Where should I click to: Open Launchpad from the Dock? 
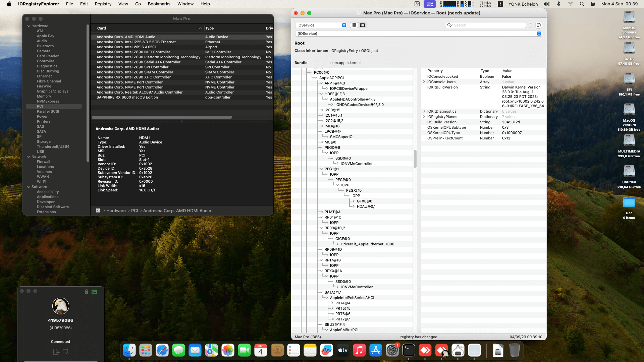[146, 351]
